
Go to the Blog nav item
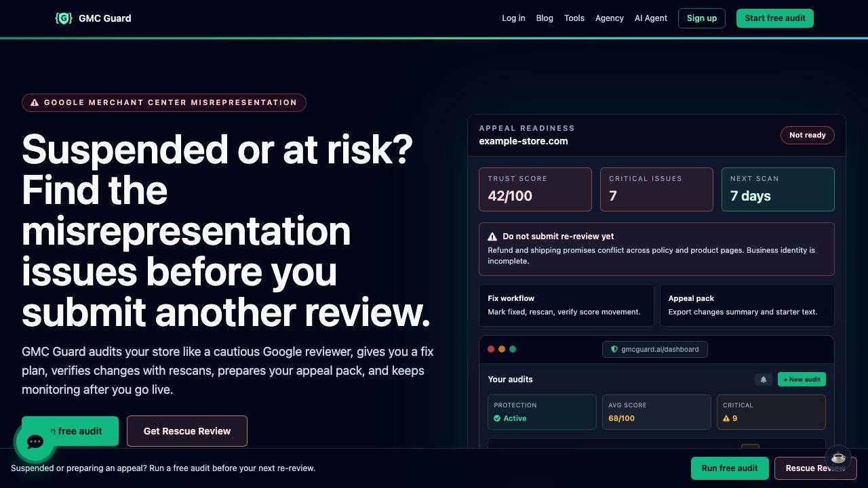coord(545,18)
